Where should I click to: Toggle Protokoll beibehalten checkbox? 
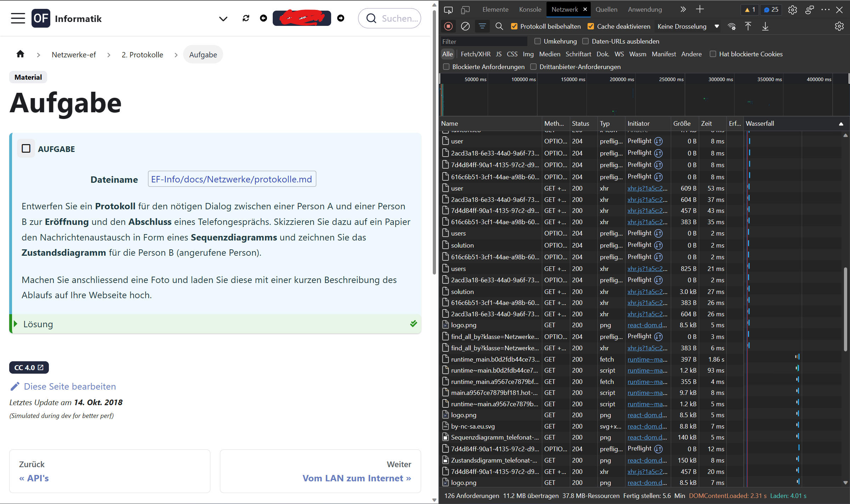514,26
